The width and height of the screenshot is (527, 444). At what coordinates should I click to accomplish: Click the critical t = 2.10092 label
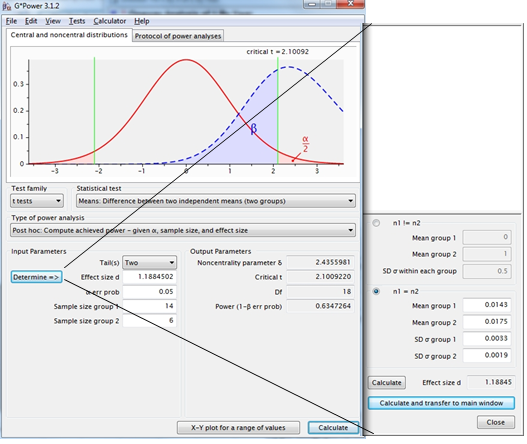coord(277,52)
